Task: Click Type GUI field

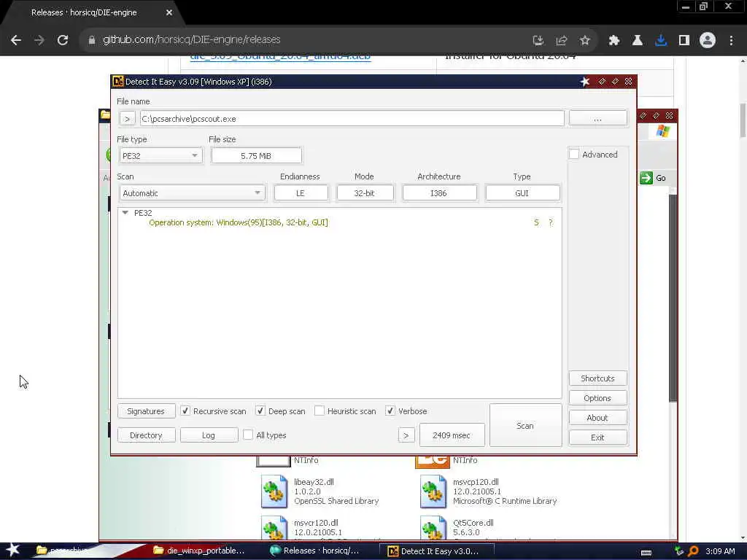Action: click(522, 192)
